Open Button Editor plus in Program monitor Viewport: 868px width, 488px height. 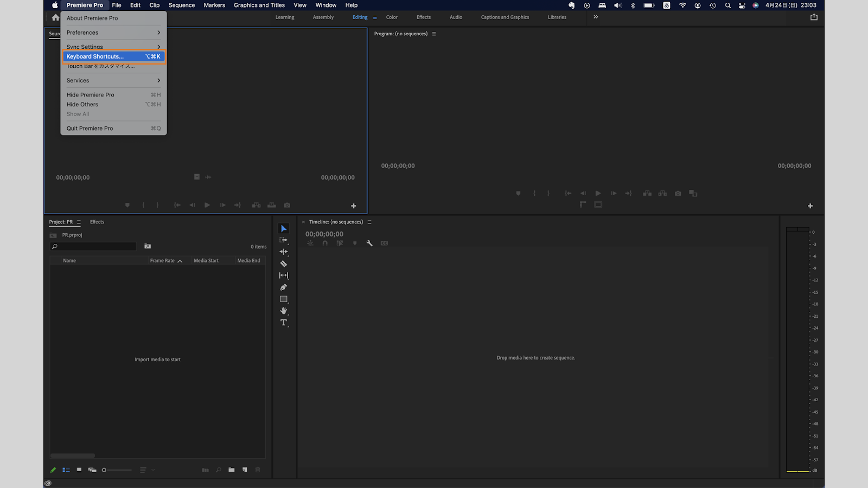click(x=810, y=206)
